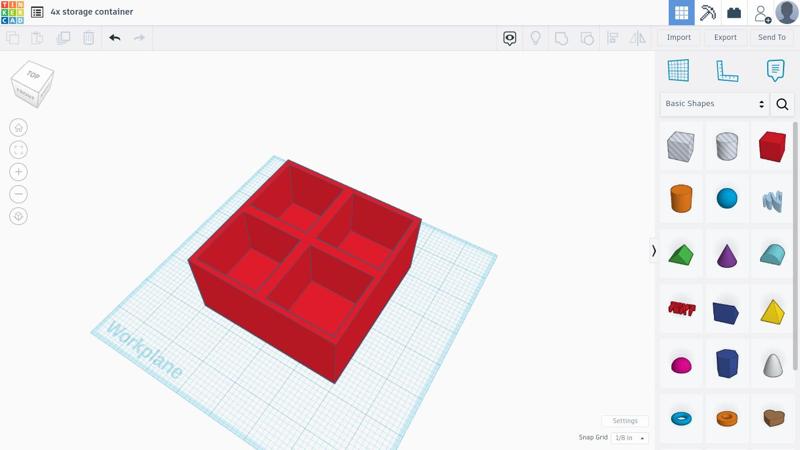
Task: Click the Export button
Action: [725, 37]
